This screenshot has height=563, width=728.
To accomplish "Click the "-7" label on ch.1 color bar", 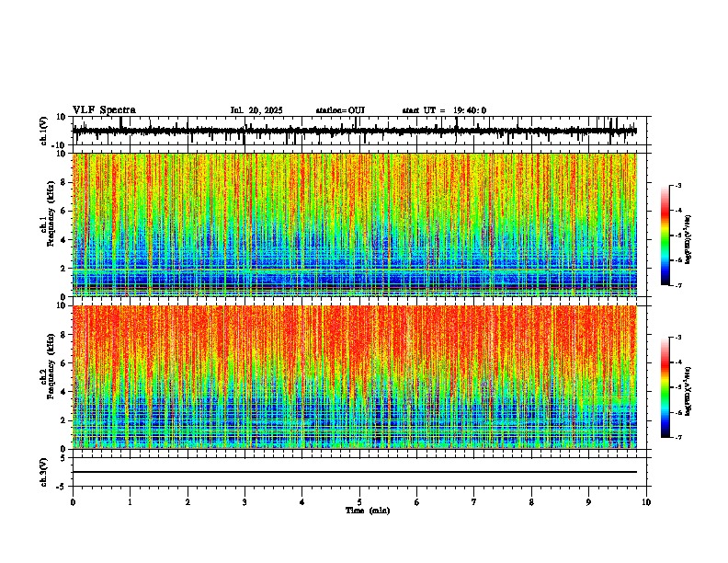I will [677, 286].
